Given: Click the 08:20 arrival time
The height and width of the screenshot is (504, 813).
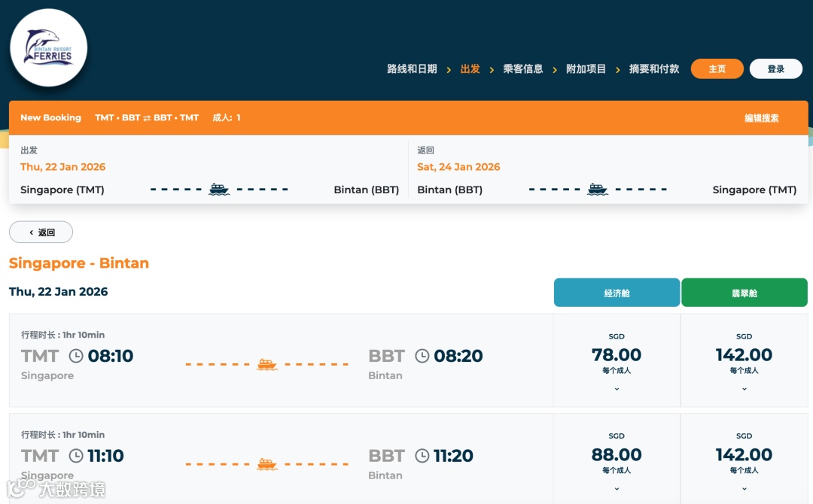Looking at the screenshot, I should point(458,356).
